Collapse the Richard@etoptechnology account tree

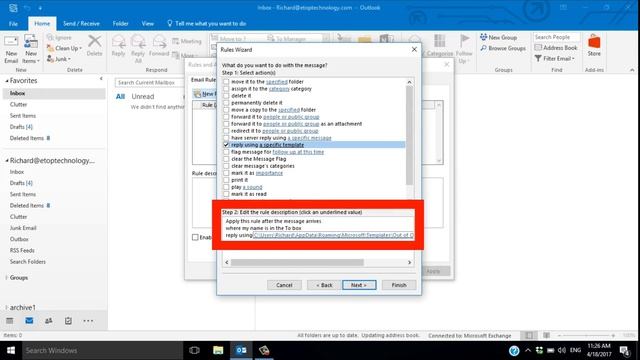tap(7, 161)
